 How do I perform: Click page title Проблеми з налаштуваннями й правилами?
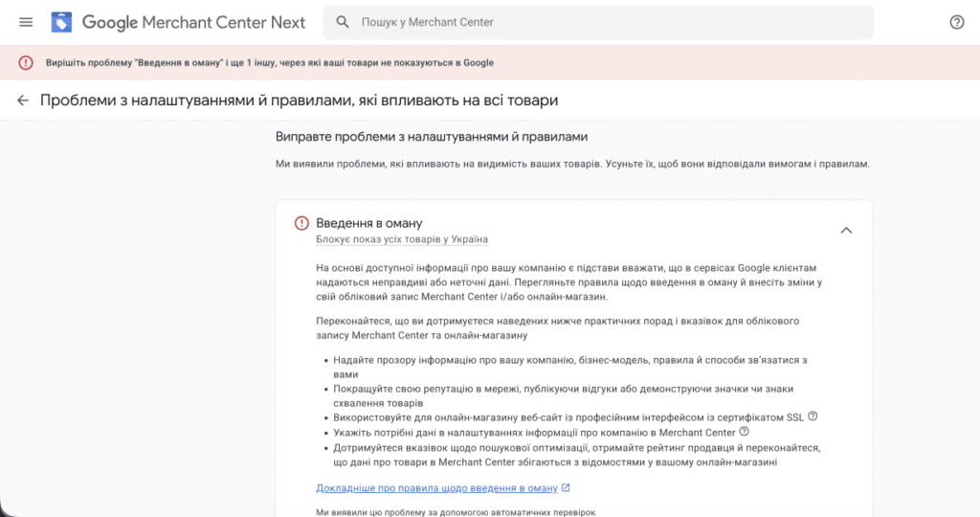tap(299, 101)
